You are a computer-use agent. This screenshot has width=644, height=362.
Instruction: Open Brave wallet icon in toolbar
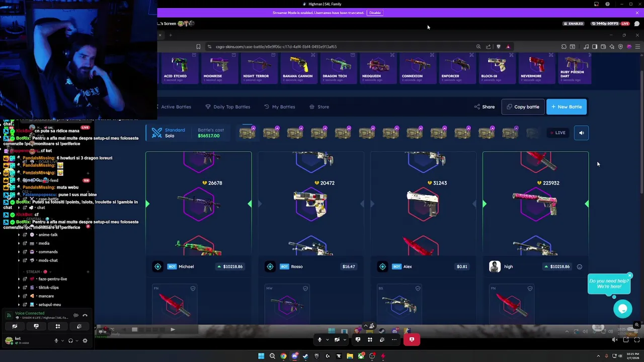click(x=603, y=47)
